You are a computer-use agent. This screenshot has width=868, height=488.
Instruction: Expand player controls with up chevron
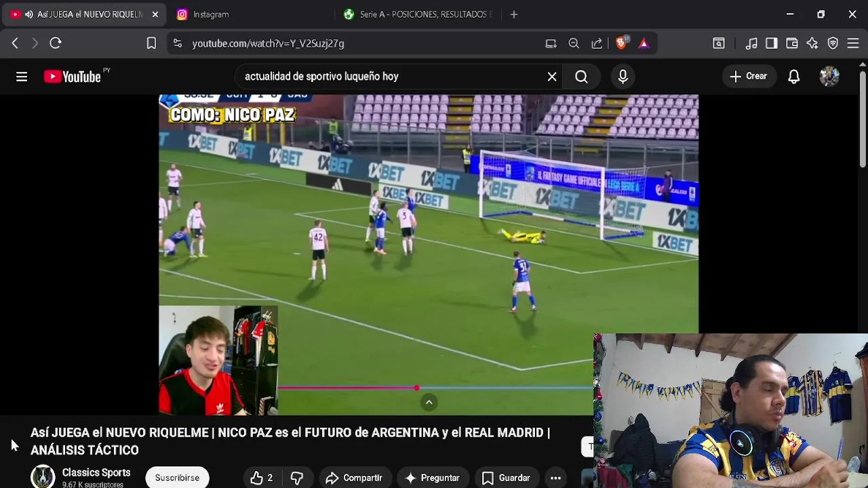[429, 403]
